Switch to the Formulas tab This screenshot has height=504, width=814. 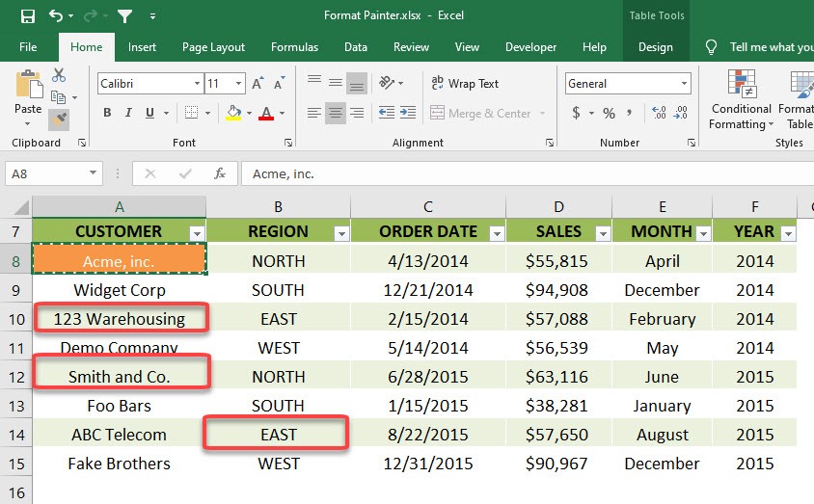(294, 47)
